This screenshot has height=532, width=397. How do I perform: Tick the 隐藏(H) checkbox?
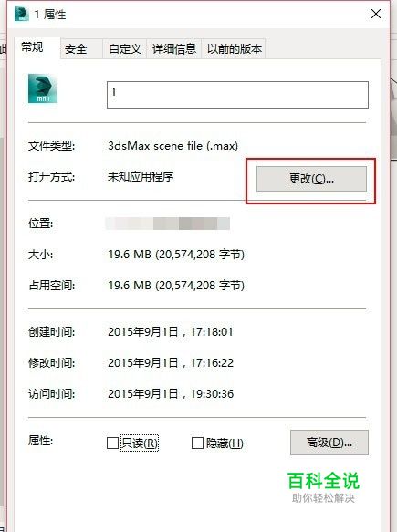click(197, 443)
